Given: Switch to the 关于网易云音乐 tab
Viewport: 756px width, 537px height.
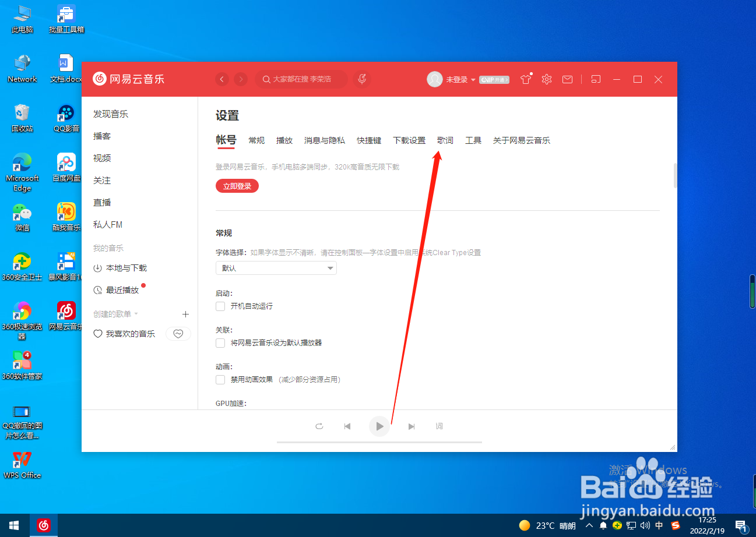Looking at the screenshot, I should (522, 140).
